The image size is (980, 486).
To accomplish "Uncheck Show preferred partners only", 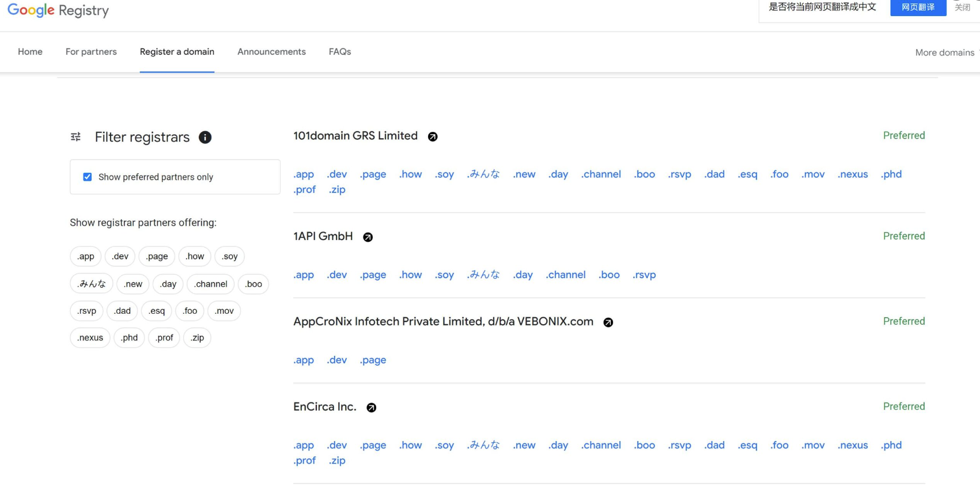I will click(88, 177).
